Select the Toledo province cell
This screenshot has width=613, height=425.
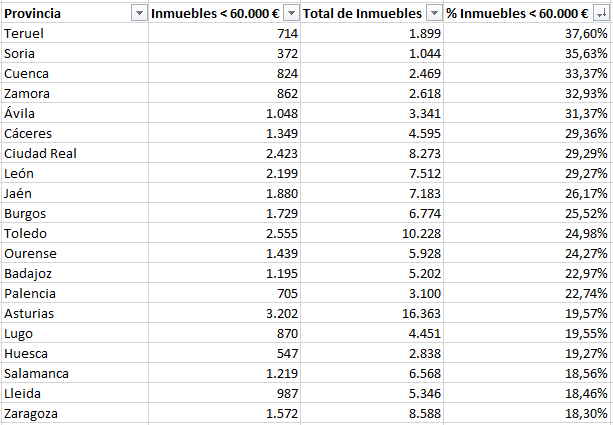[75, 233]
